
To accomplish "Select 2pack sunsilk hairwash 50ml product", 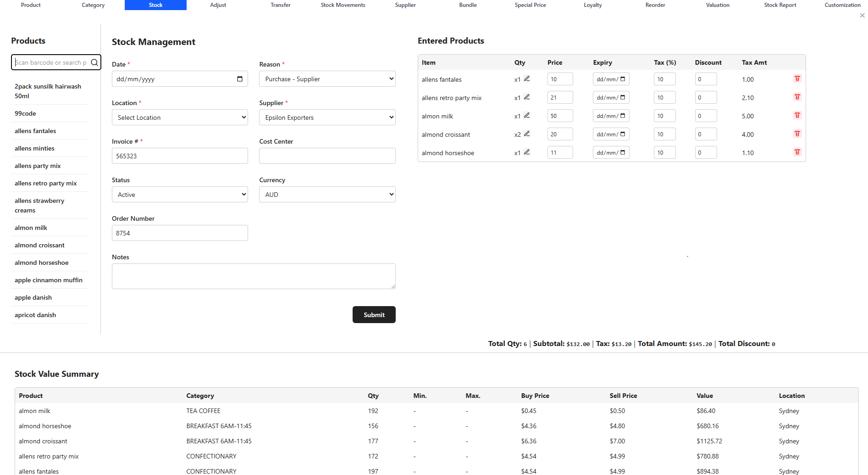I will [50, 91].
